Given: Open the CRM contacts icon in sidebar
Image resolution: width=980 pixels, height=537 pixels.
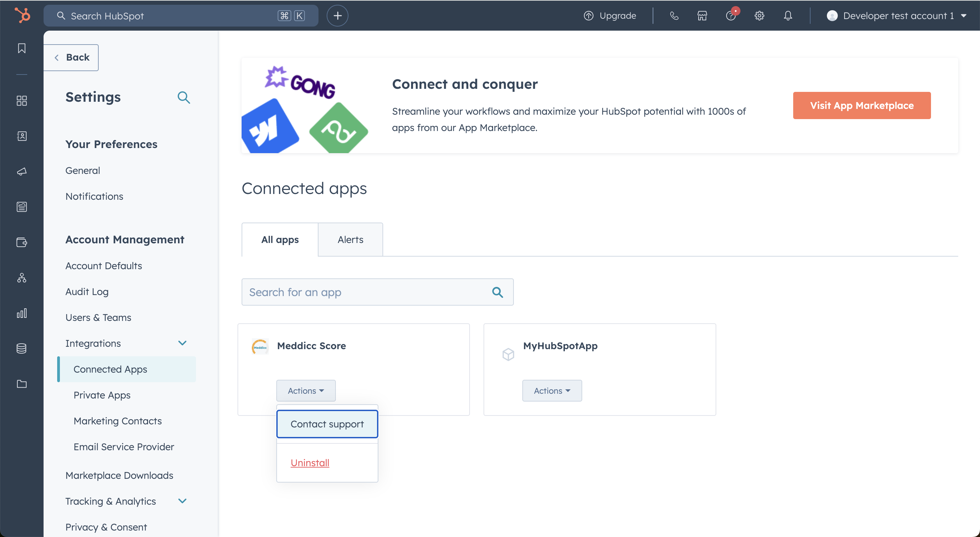Looking at the screenshot, I should 22,136.
